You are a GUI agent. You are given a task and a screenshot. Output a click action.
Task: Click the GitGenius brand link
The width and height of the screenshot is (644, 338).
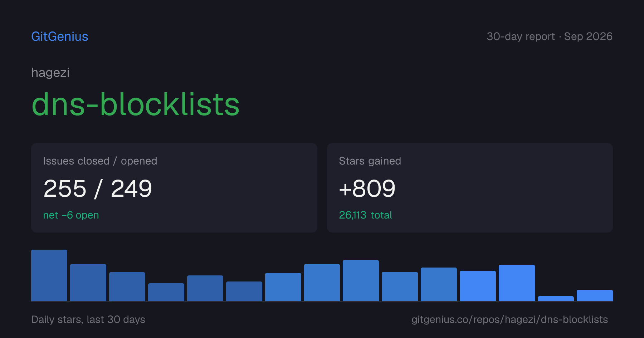pos(60,36)
